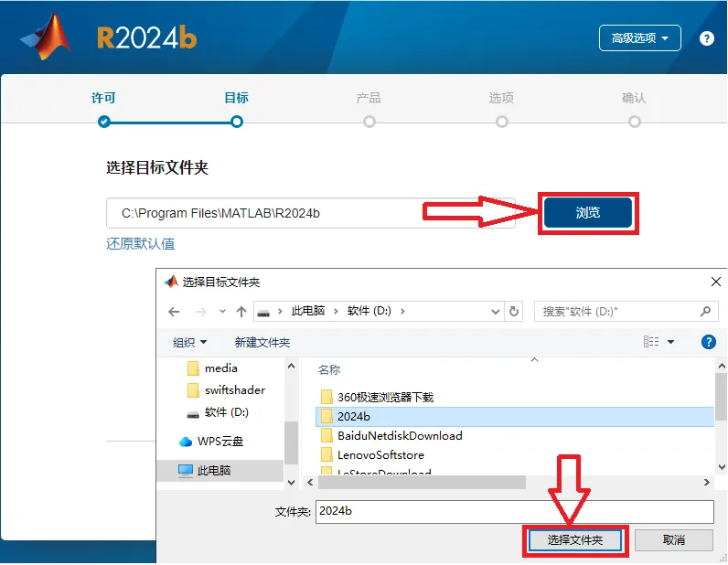Screen dimensions: 728x565
Task: Click navigation tree scroll down arrow
Action: pyautogui.click(x=291, y=483)
